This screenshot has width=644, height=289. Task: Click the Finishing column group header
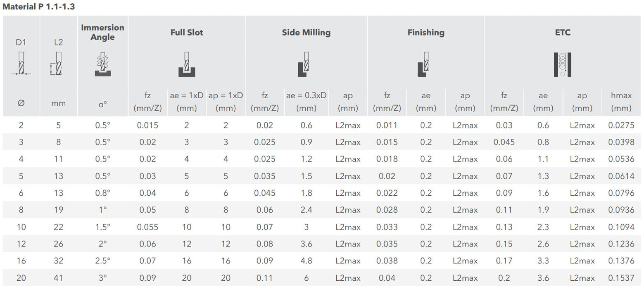point(426,32)
